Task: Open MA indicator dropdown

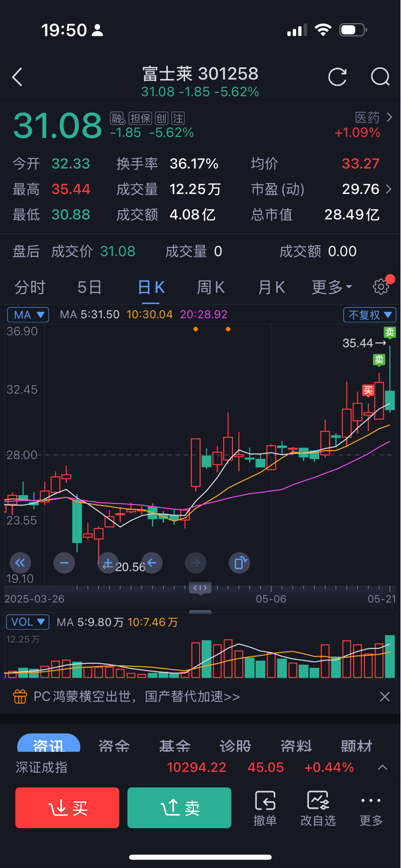Action: coord(28,315)
